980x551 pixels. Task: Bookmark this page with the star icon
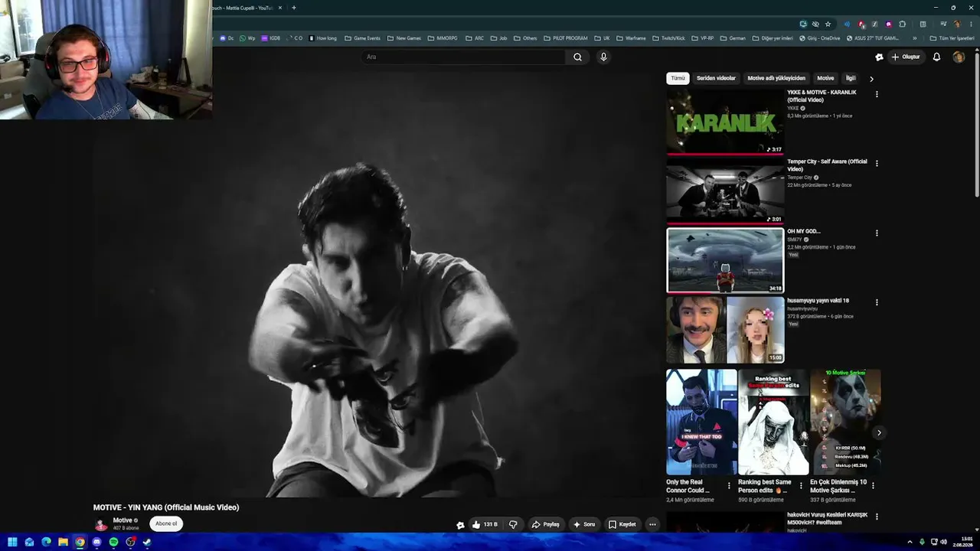click(x=828, y=24)
